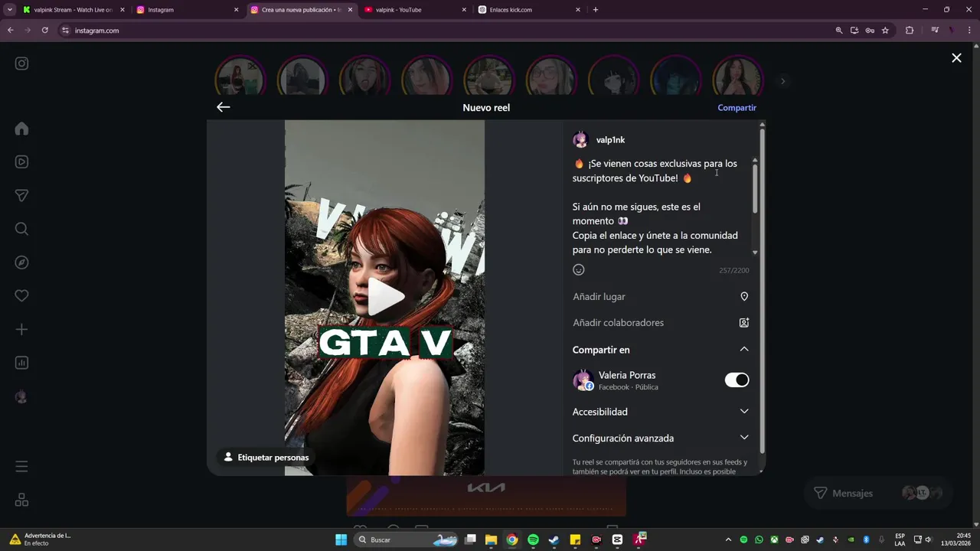
Task: Click into the caption text area
Action: [660, 207]
